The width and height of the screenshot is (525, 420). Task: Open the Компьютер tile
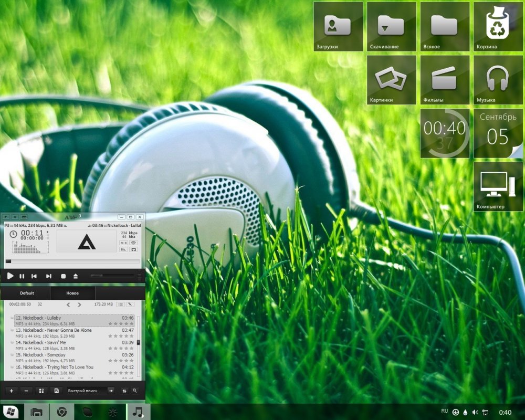pyautogui.click(x=498, y=186)
